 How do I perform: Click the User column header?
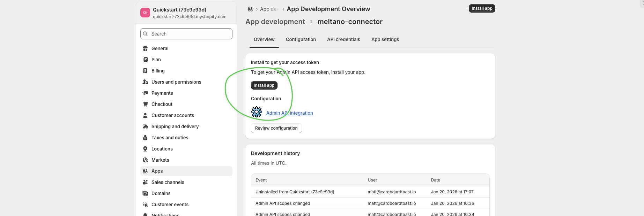[372, 180]
